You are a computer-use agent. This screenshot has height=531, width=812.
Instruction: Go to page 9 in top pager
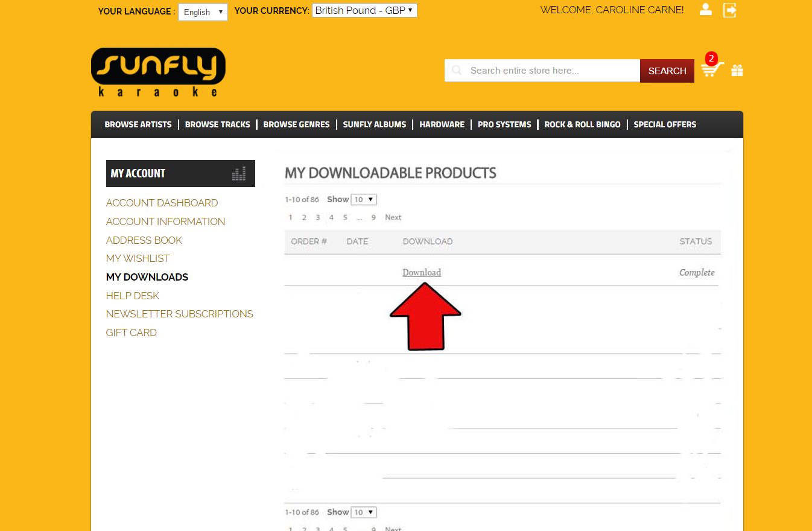[374, 217]
